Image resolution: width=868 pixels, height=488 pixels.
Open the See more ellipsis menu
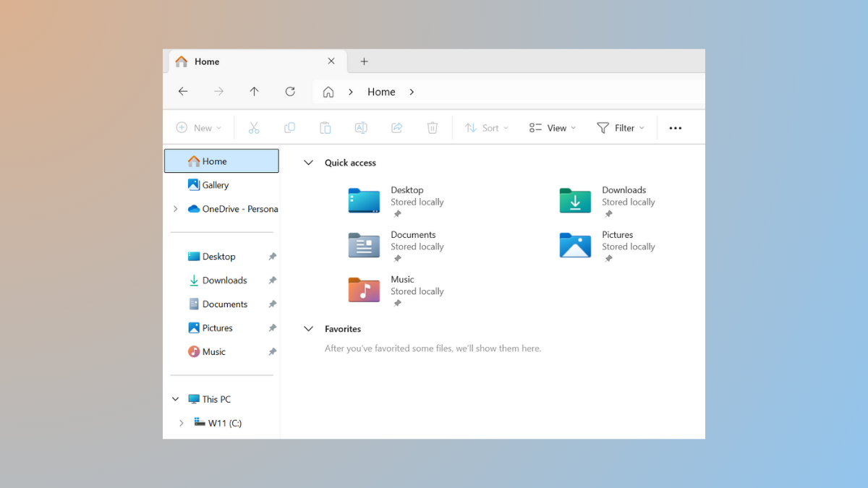675,127
